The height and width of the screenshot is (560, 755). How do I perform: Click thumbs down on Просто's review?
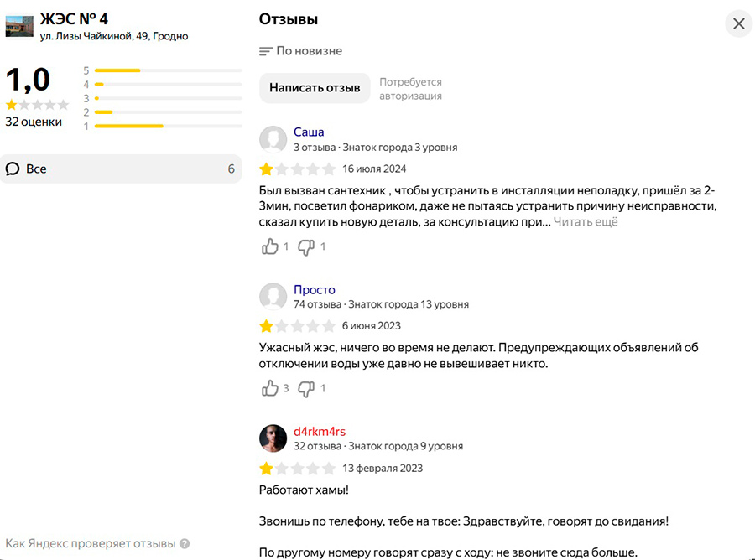(306, 388)
